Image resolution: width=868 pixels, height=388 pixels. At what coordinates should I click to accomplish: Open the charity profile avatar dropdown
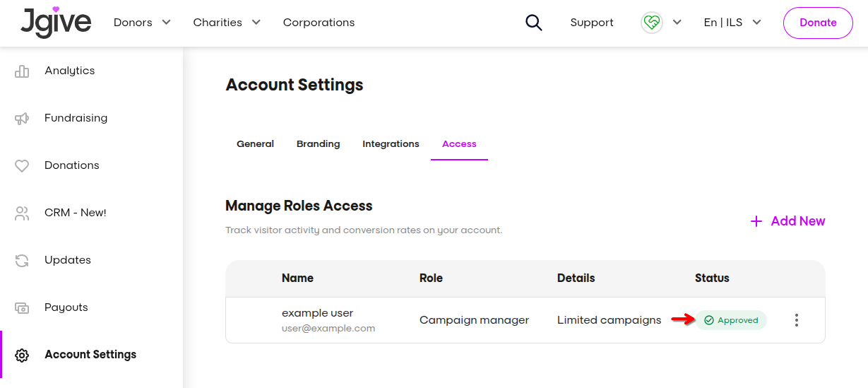point(661,23)
